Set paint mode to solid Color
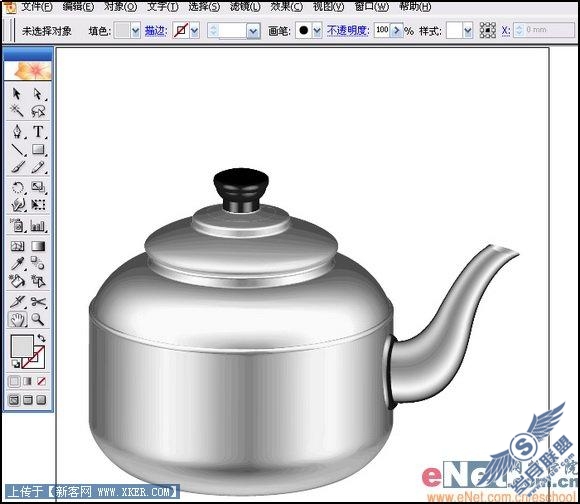 14,381
